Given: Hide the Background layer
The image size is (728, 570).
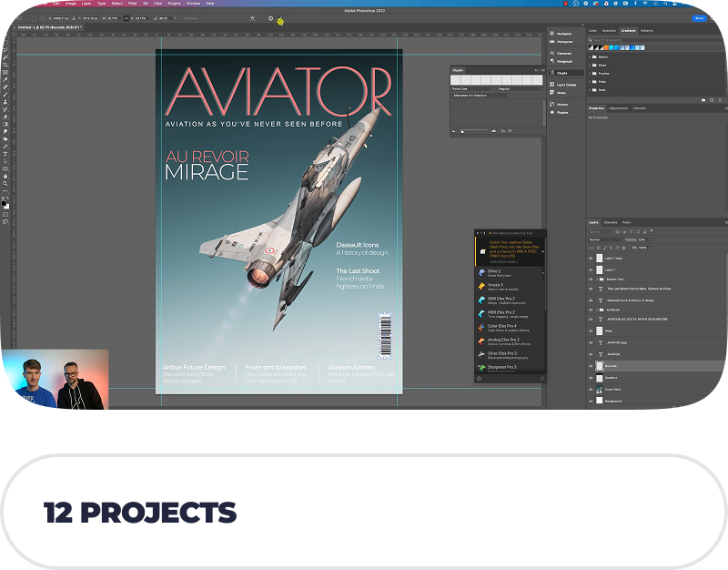Looking at the screenshot, I should pyautogui.click(x=591, y=401).
